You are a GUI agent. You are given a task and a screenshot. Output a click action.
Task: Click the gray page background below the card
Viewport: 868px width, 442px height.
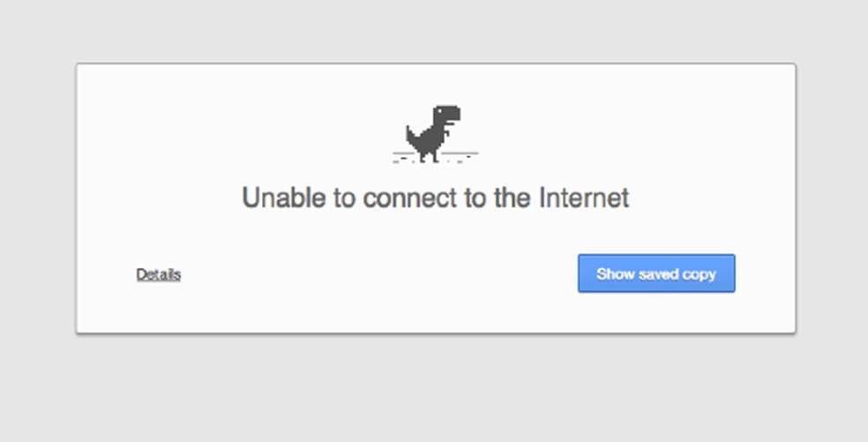(x=434, y=387)
